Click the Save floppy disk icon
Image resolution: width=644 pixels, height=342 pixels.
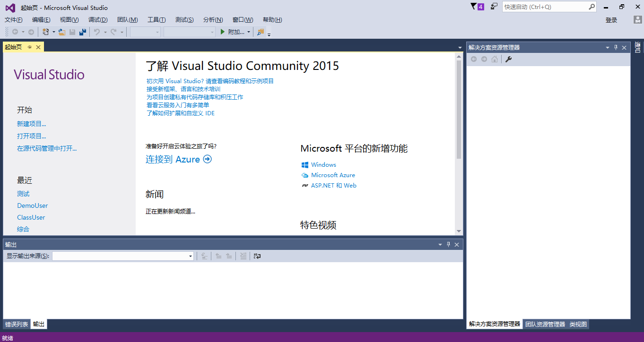pos(72,32)
